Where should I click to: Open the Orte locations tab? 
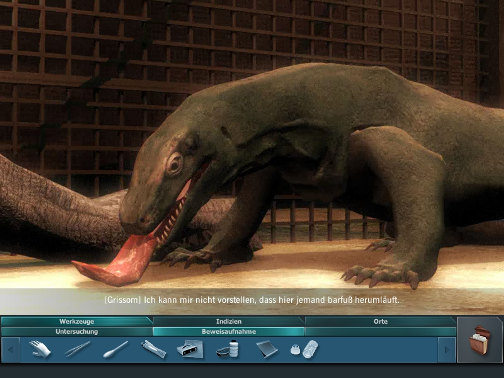pos(380,322)
